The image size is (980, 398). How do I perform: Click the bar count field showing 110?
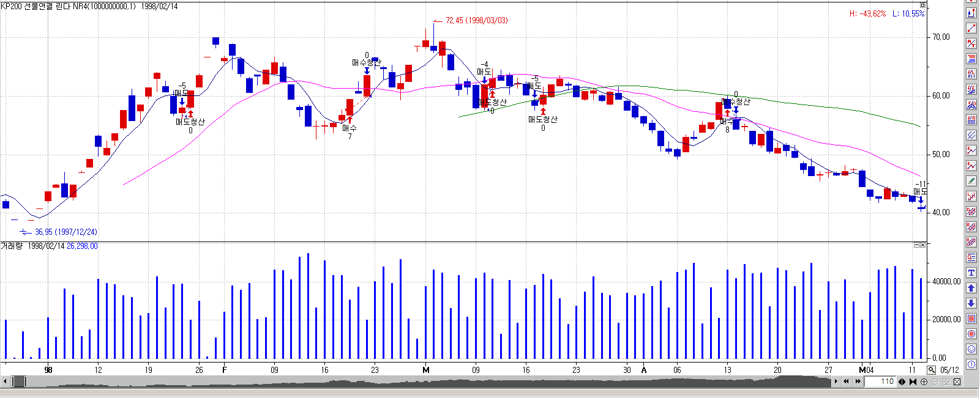click(x=880, y=381)
